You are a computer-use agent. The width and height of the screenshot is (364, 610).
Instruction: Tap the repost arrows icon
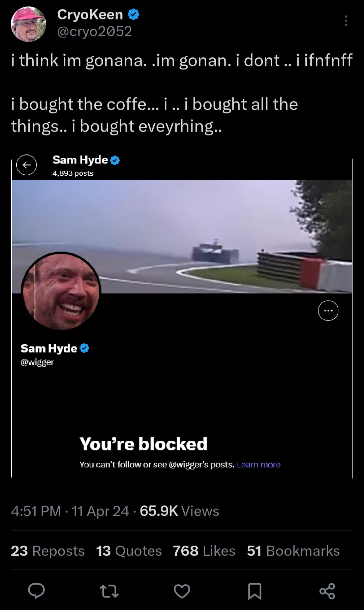[x=109, y=591]
